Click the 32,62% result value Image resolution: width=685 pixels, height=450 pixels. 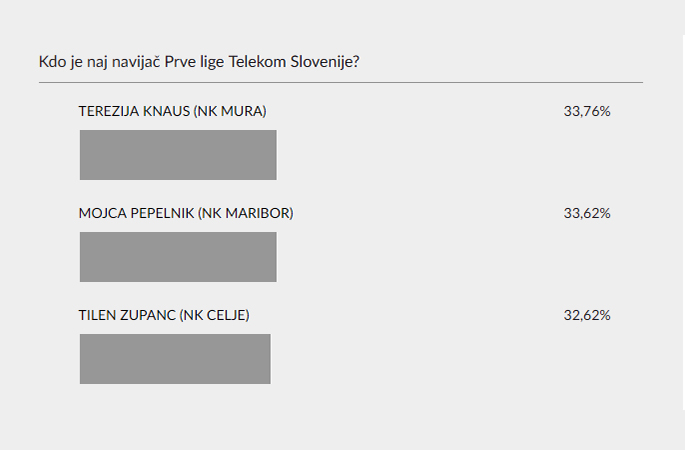tap(587, 315)
